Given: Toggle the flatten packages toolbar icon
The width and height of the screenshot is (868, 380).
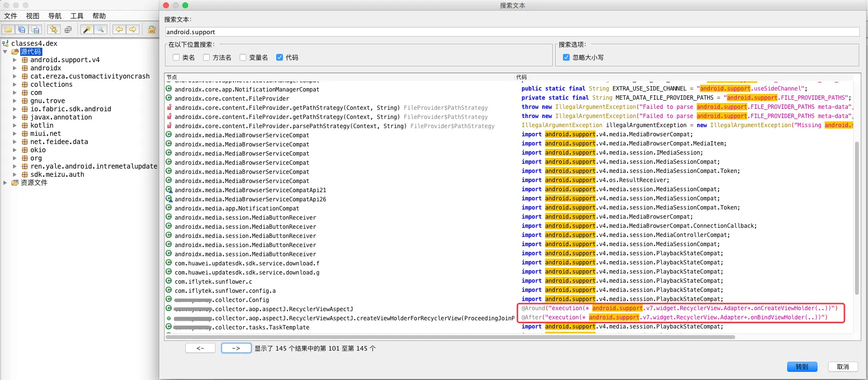Looking at the screenshot, I should (68, 30).
